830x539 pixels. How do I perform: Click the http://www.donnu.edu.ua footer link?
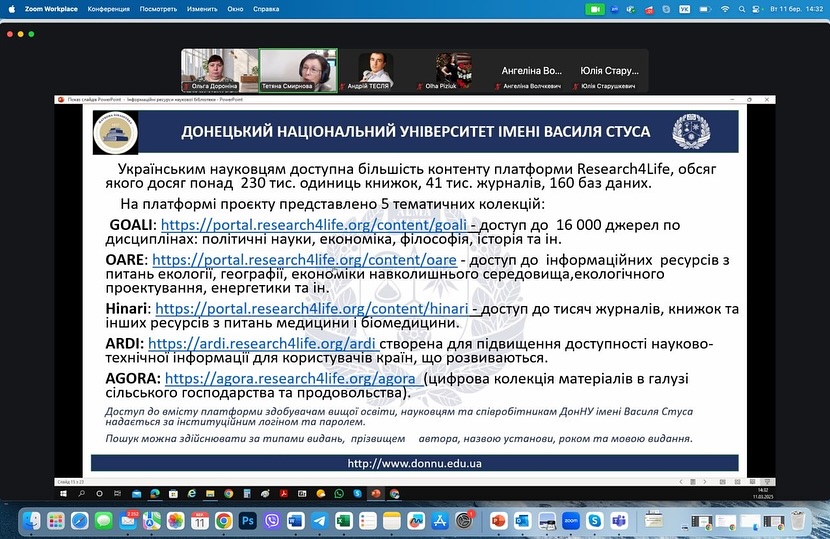pyautogui.click(x=414, y=463)
